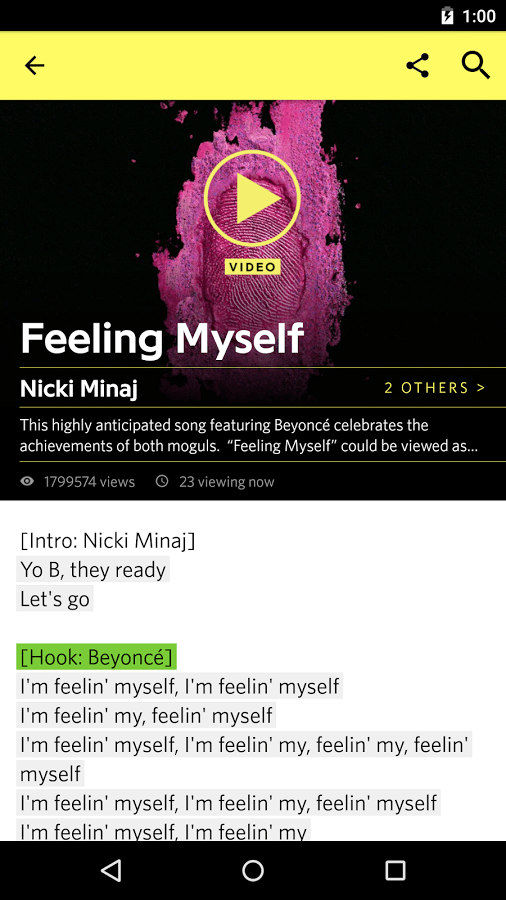The height and width of the screenshot is (900, 506).
Task: Tap the Feeling Myself song title
Action: tap(161, 338)
